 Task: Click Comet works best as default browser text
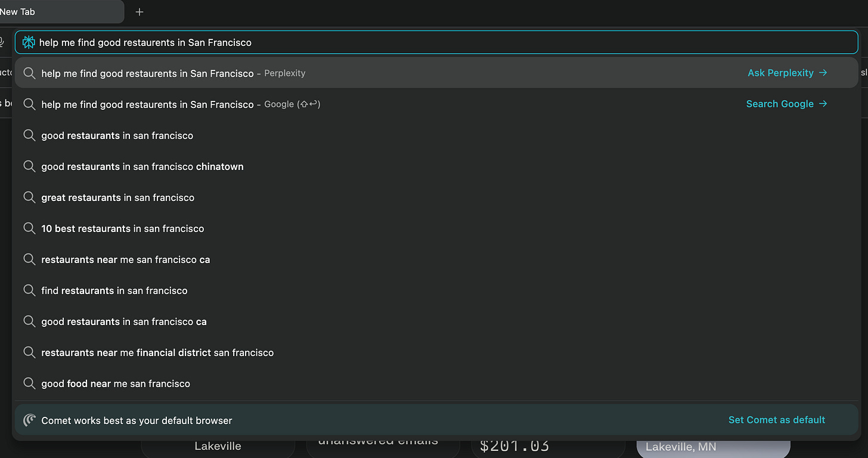(x=137, y=420)
